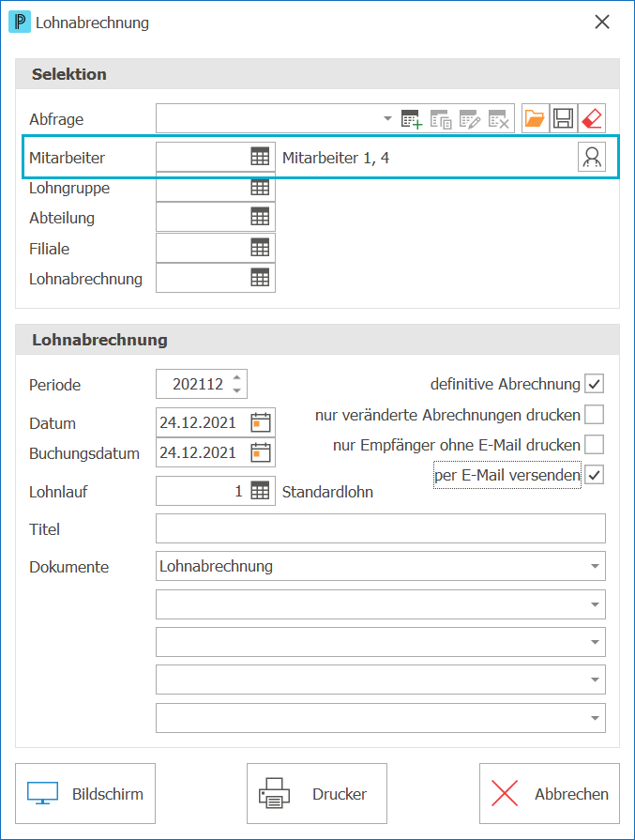
Task: Open the Lohnlauf lookup table icon
Action: 260,491
